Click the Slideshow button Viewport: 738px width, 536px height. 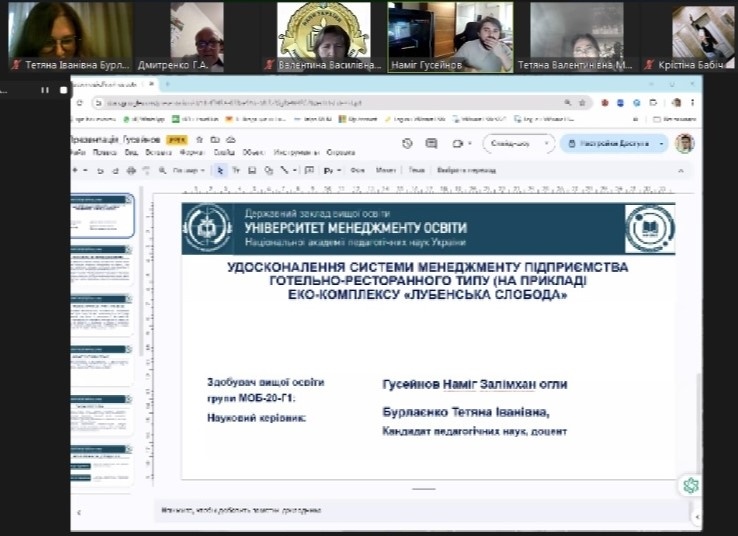click(x=511, y=144)
